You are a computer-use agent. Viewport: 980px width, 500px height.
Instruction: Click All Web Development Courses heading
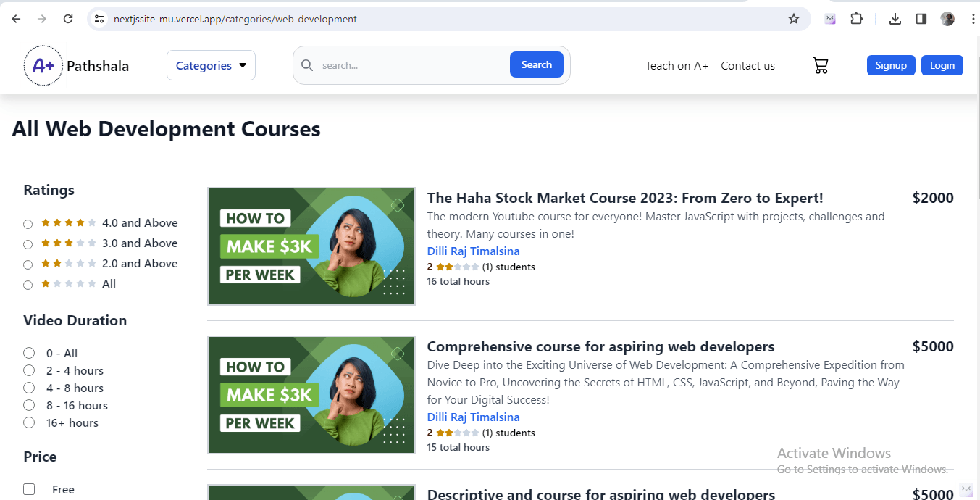coord(166,129)
